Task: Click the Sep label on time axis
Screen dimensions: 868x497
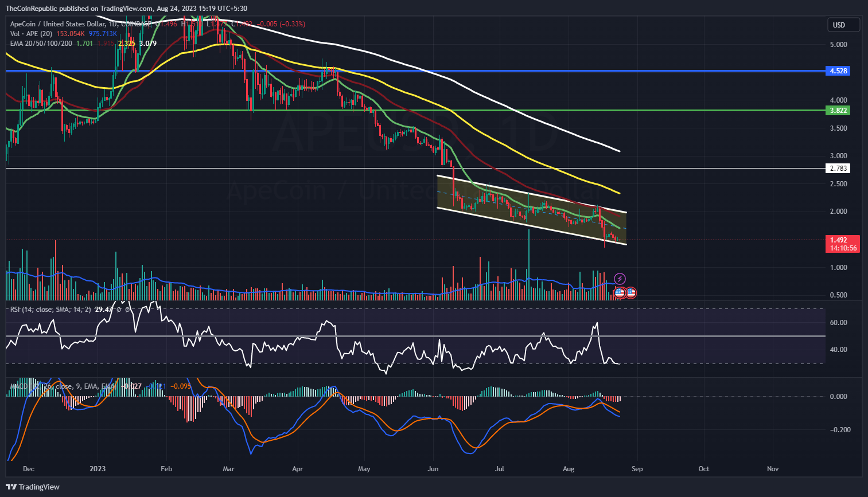Action: tap(637, 469)
